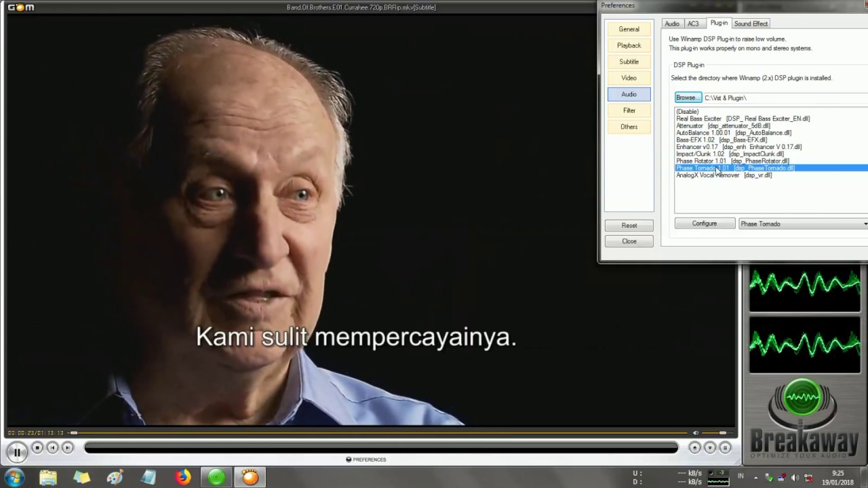Click the open file eject-style button in GOM
868x488 pixels.
(x=694, y=447)
